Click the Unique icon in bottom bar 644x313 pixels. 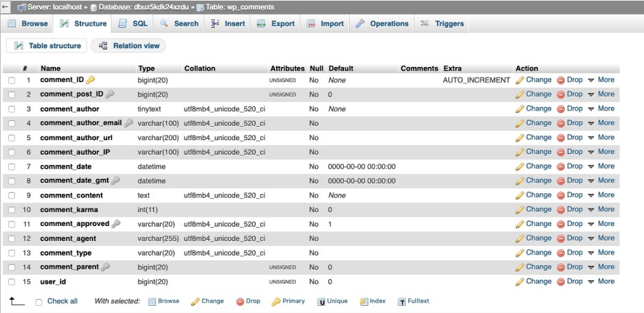(x=321, y=302)
